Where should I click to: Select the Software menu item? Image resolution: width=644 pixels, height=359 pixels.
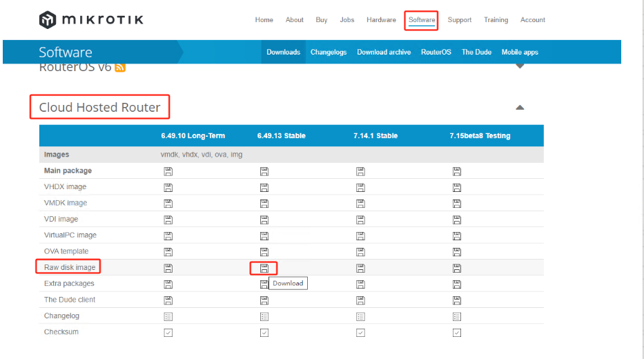click(421, 20)
